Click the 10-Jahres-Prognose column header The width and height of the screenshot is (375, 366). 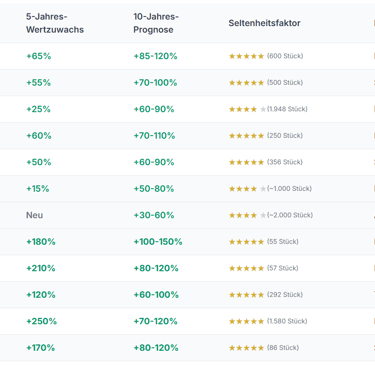coord(156,23)
